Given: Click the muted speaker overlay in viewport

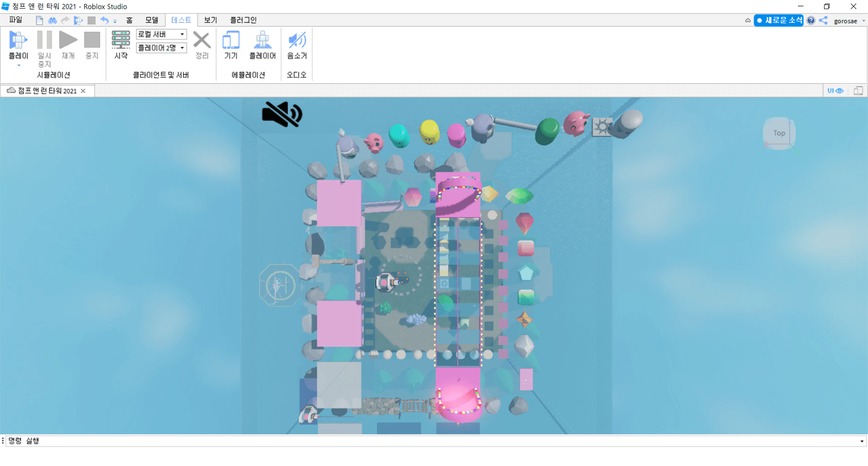Looking at the screenshot, I should point(282,114).
